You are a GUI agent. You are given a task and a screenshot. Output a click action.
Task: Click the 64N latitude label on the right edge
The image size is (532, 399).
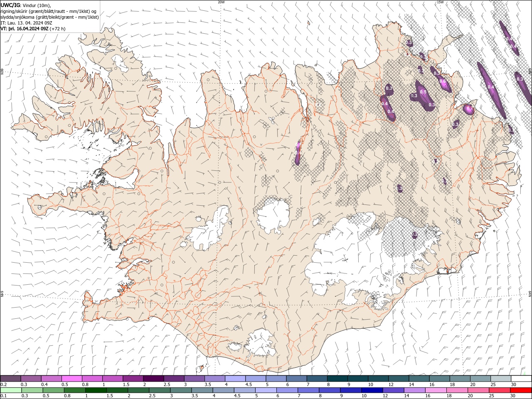coord(530,294)
